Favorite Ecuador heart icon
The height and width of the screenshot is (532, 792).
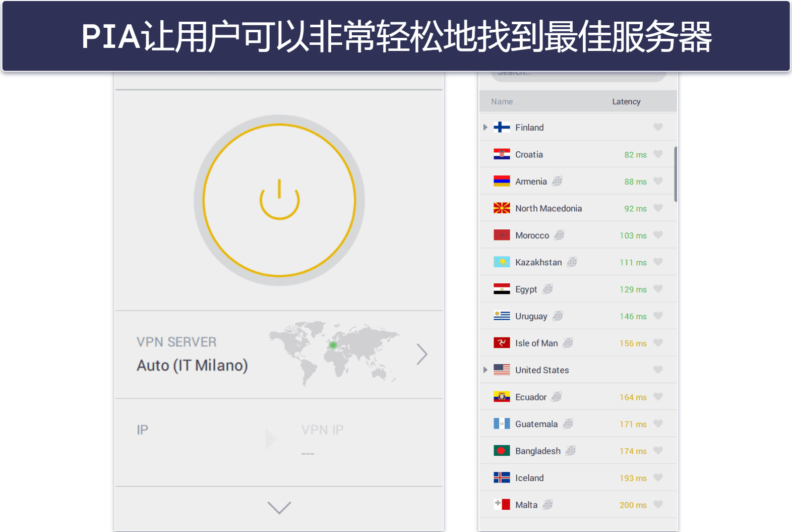point(658,397)
